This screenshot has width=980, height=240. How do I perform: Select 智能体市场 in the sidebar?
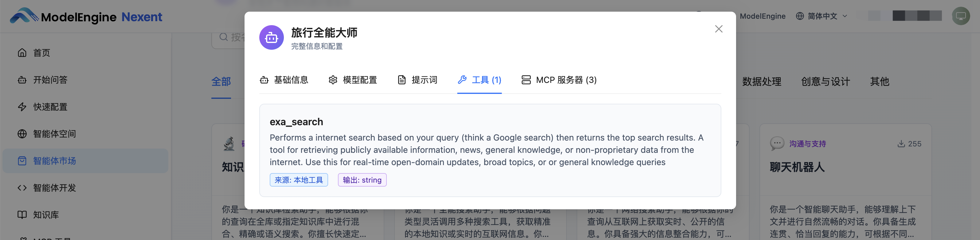54,161
